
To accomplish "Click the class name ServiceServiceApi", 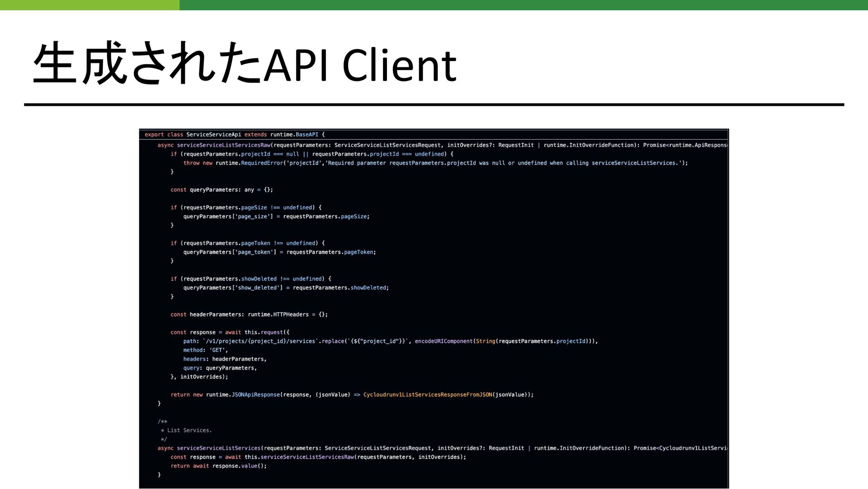I will (x=213, y=134).
